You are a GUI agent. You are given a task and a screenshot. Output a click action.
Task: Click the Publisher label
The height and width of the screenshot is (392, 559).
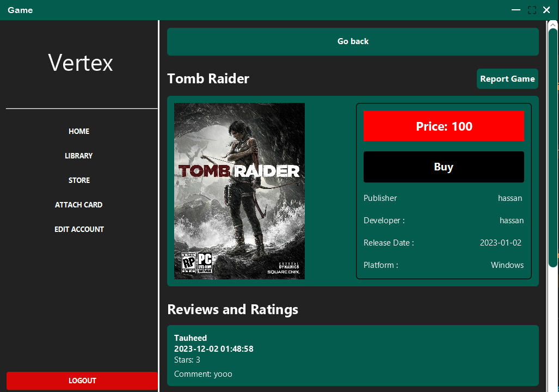(380, 198)
